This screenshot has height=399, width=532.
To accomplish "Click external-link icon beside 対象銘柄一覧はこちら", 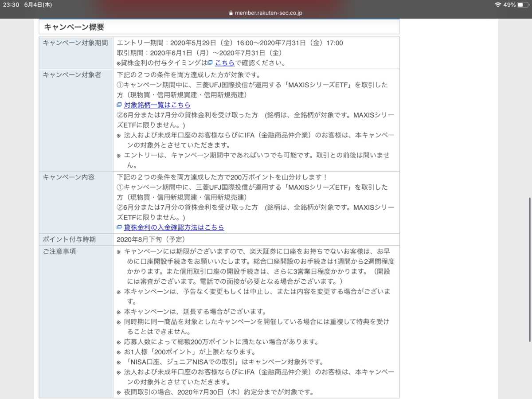I will tap(119, 105).
